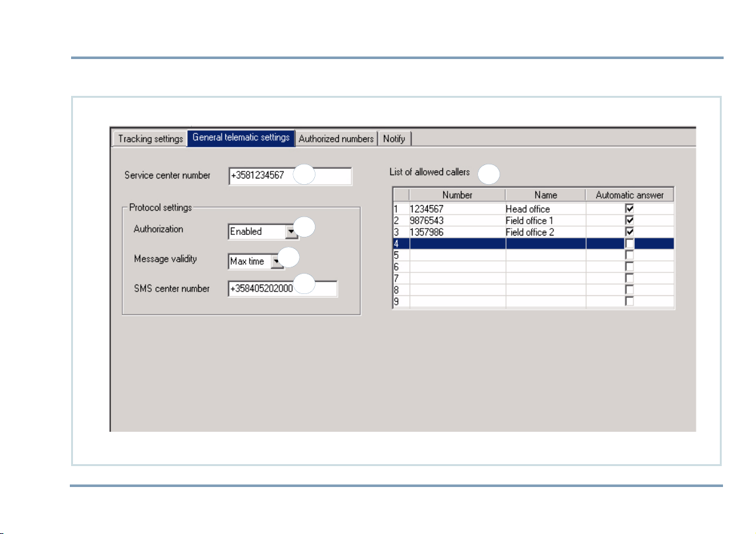
Task: Click the General telematic settings tab
Action: tap(241, 138)
